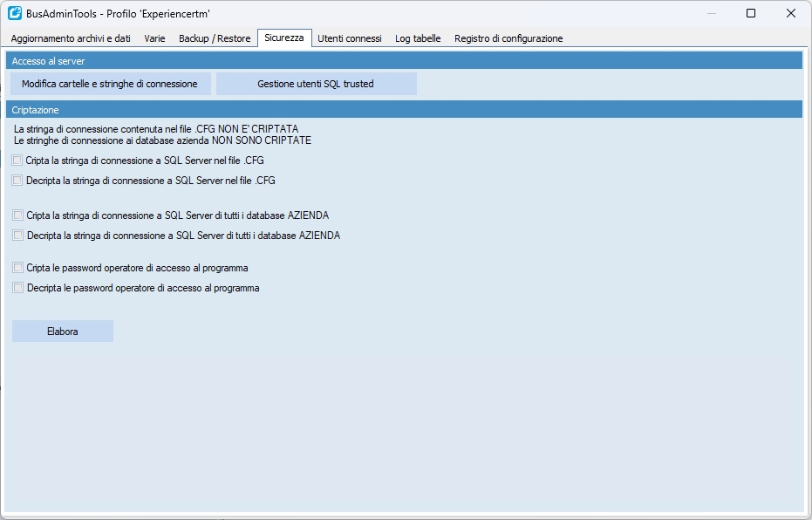Open Gestione utenti SQL trusted
The image size is (812, 520).
[316, 84]
